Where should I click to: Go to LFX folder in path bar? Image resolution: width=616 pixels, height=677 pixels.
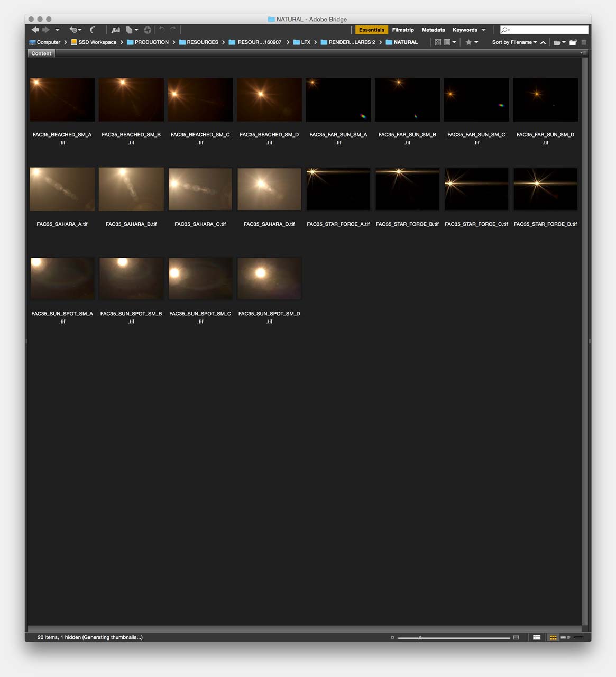(302, 42)
